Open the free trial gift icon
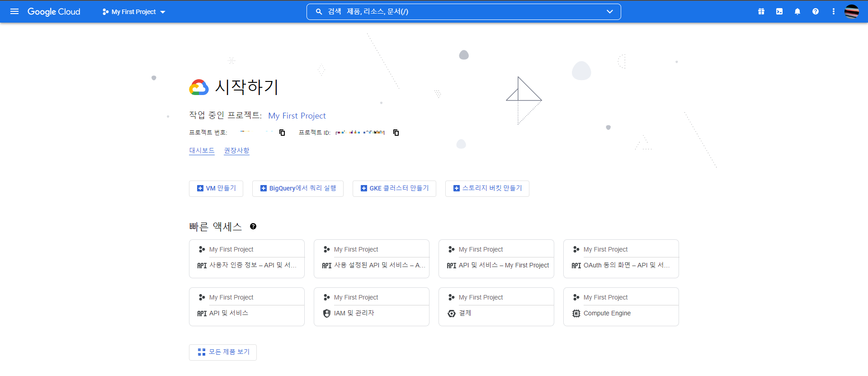 click(761, 12)
